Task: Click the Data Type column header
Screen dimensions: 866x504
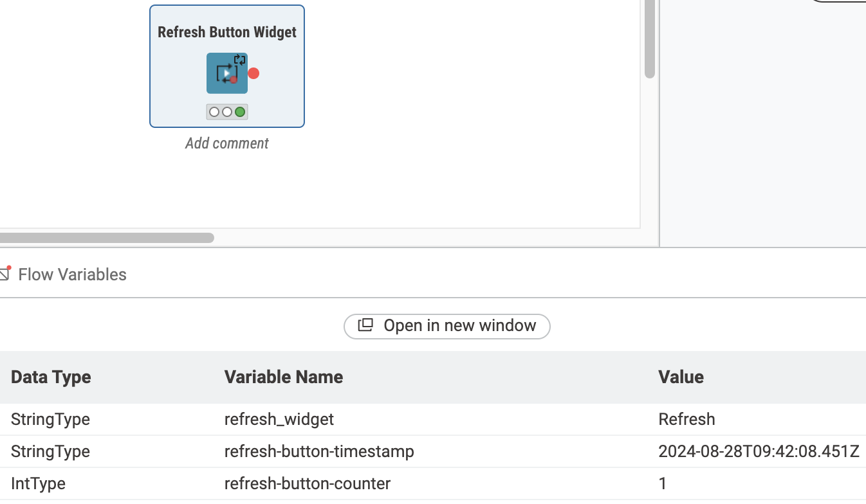Action: click(51, 377)
